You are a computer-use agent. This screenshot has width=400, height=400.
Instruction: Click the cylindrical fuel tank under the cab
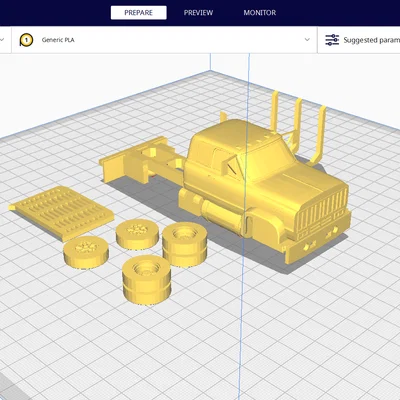[x=221, y=215]
